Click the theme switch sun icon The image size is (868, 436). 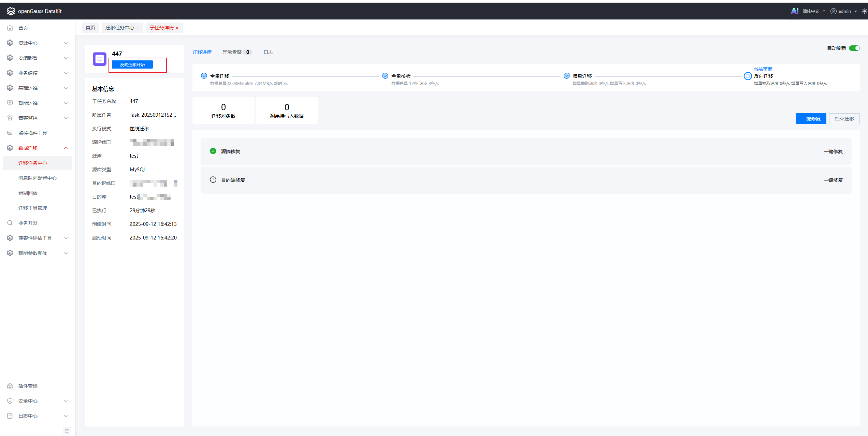coord(864,11)
